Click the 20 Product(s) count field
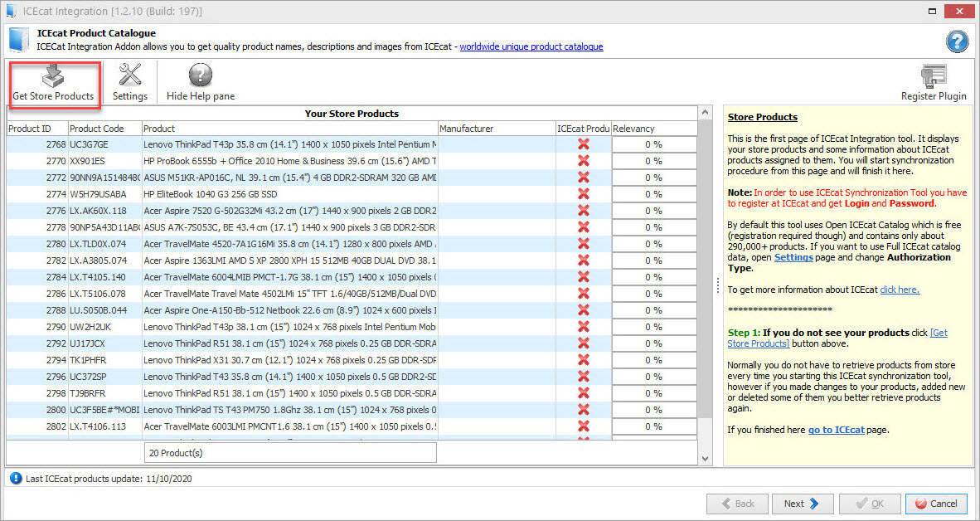This screenshot has height=521, width=980. tap(290, 453)
